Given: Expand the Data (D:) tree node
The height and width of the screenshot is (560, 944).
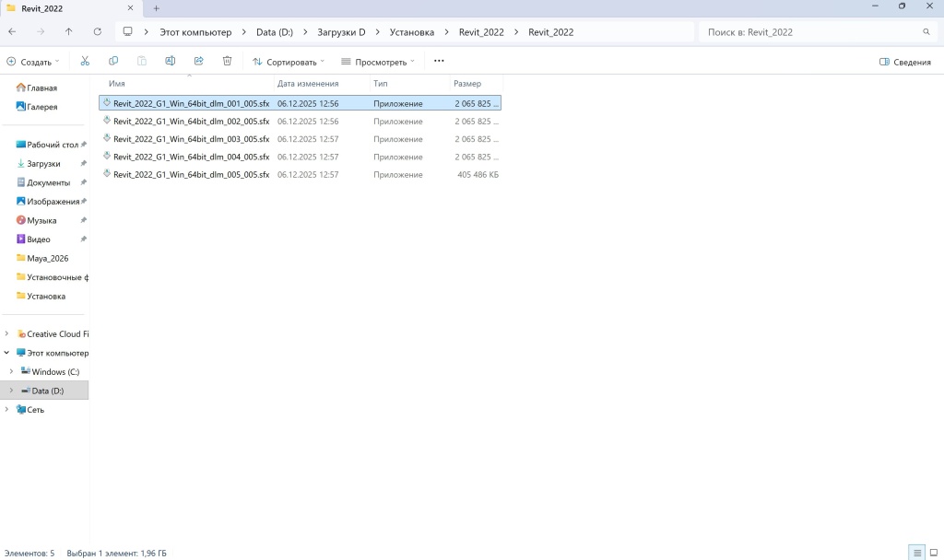Looking at the screenshot, I should tap(11, 391).
